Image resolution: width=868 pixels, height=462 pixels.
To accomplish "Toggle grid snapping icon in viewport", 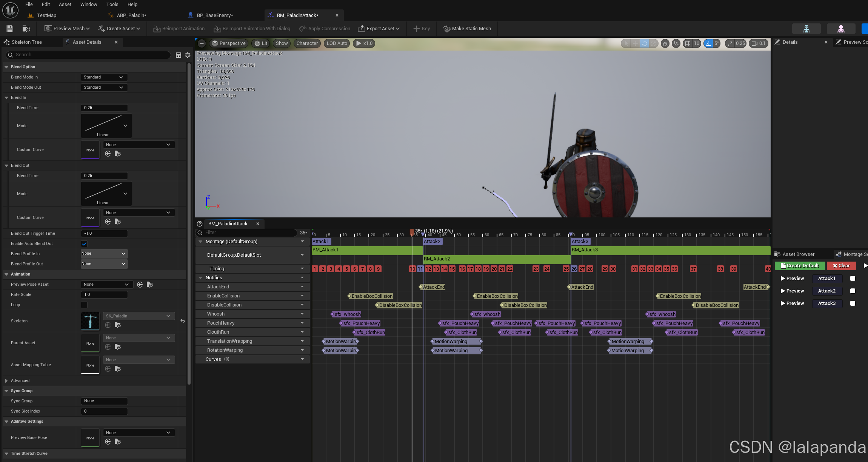I will 688,43.
